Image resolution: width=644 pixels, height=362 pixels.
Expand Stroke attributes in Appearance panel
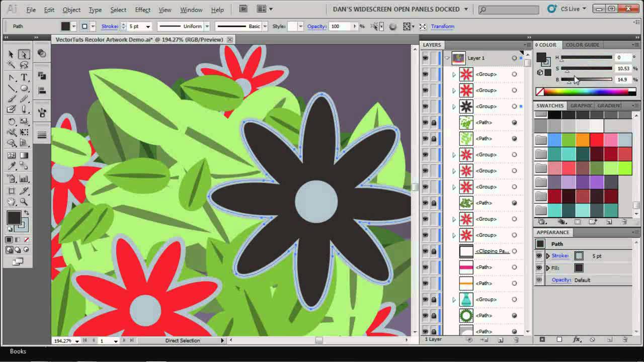point(548,256)
